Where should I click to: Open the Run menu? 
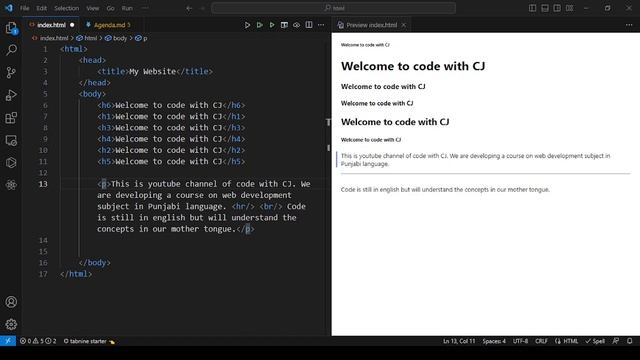(x=127, y=8)
